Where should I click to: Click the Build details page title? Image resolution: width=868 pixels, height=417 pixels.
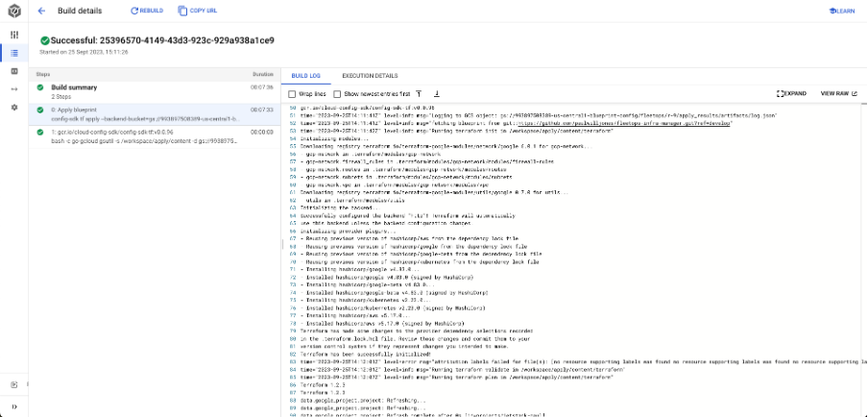(80, 11)
